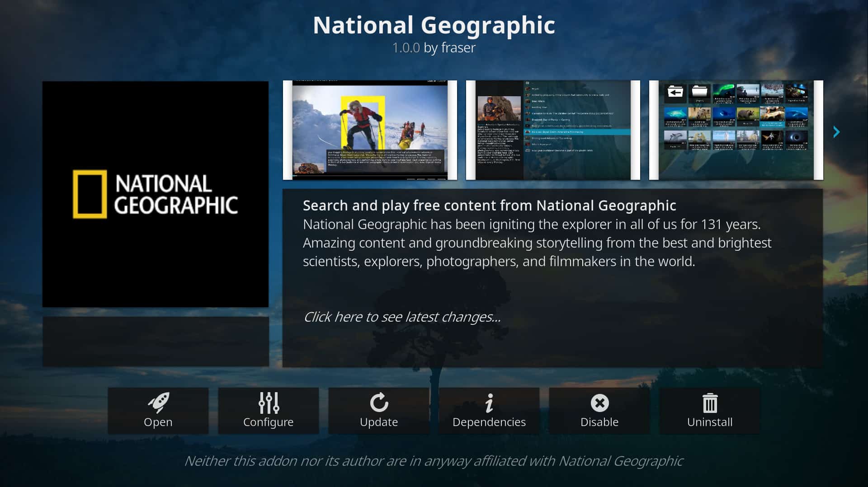
Task: Click the 'igniting the explorer' description paragraph
Action: point(537,243)
